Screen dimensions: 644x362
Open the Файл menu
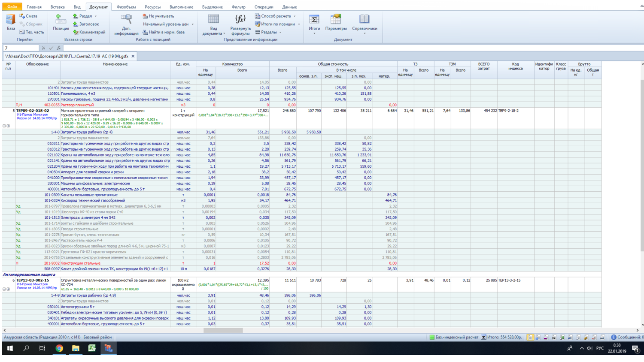(12, 7)
